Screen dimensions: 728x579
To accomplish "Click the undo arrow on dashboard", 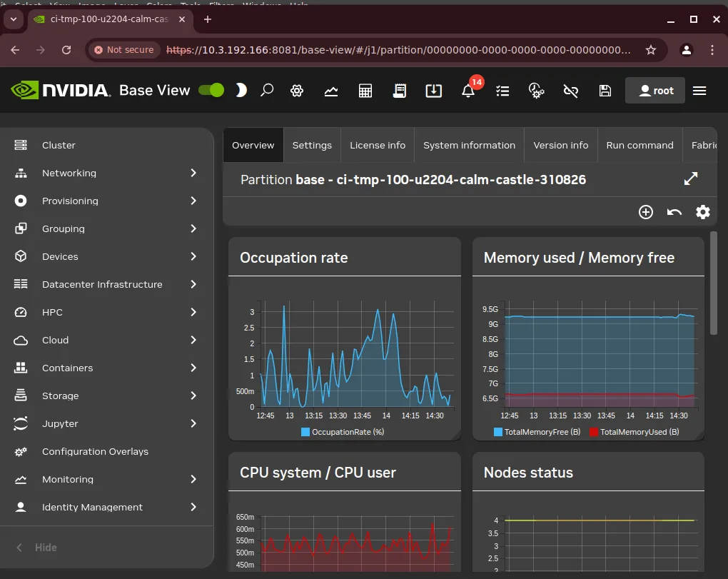I will [x=674, y=212].
